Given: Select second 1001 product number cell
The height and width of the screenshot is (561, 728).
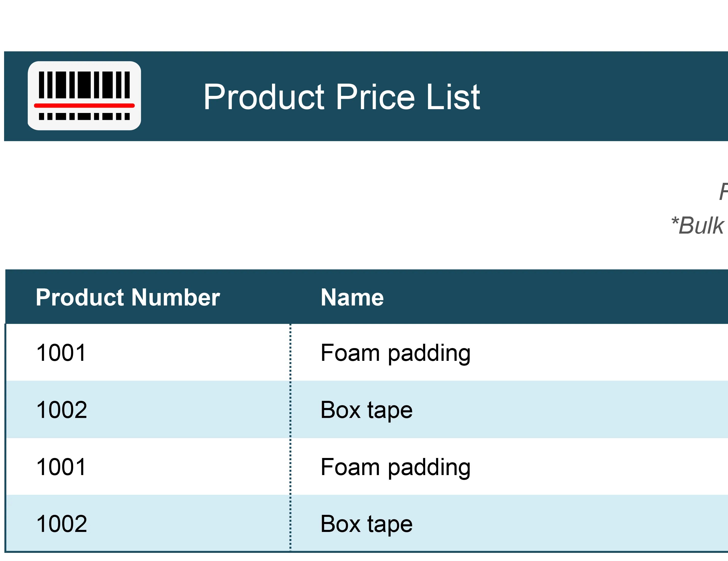Looking at the screenshot, I should 148,466.
